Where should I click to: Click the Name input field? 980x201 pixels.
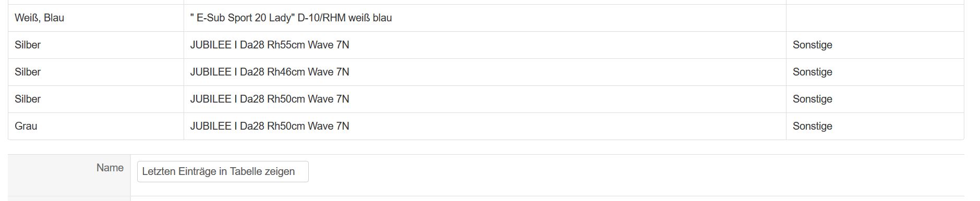coord(223,171)
